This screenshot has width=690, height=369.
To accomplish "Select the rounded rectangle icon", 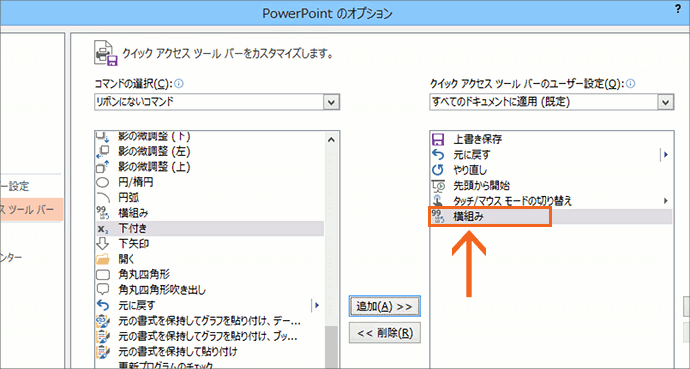I will tap(102, 275).
